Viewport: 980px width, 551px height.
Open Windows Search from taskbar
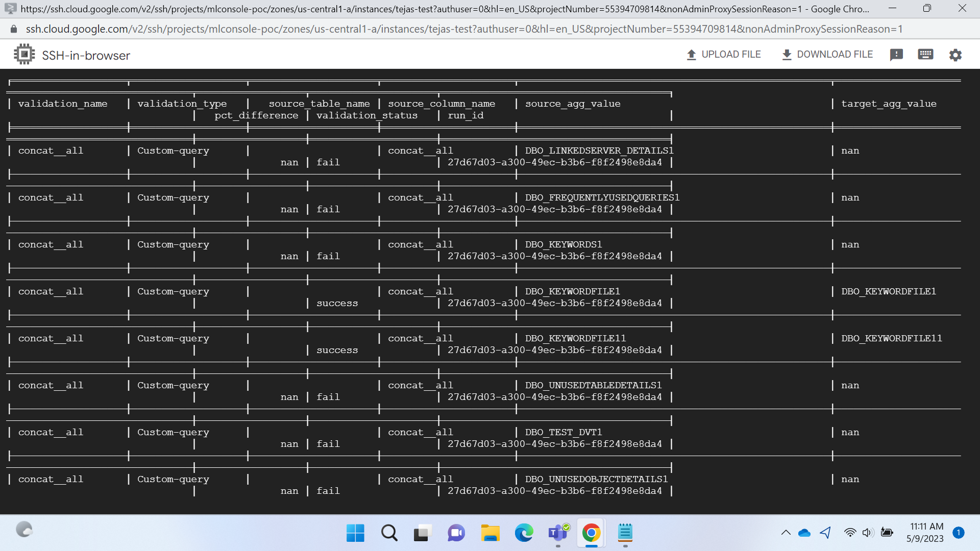tap(389, 533)
